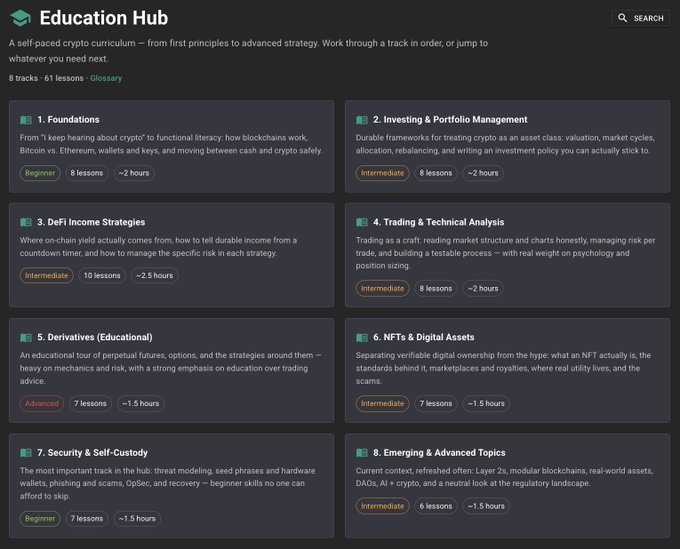This screenshot has height=549, width=680.
Task: Open the 1. Foundations track title
Action: (x=68, y=119)
